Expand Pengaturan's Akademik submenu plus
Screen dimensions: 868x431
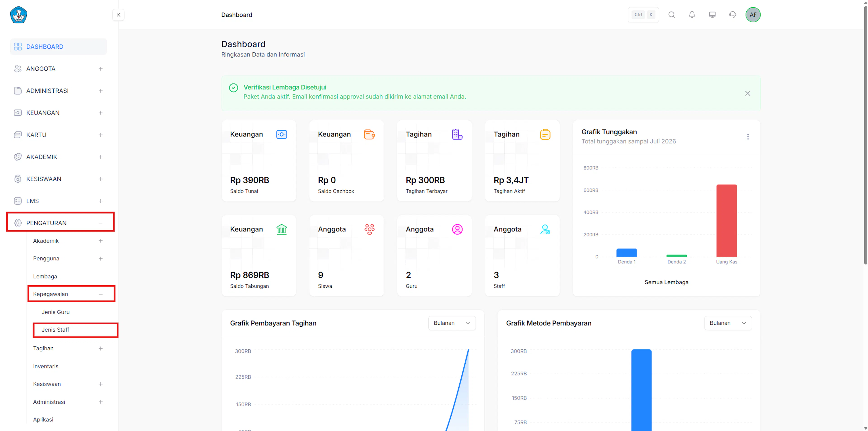point(101,241)
